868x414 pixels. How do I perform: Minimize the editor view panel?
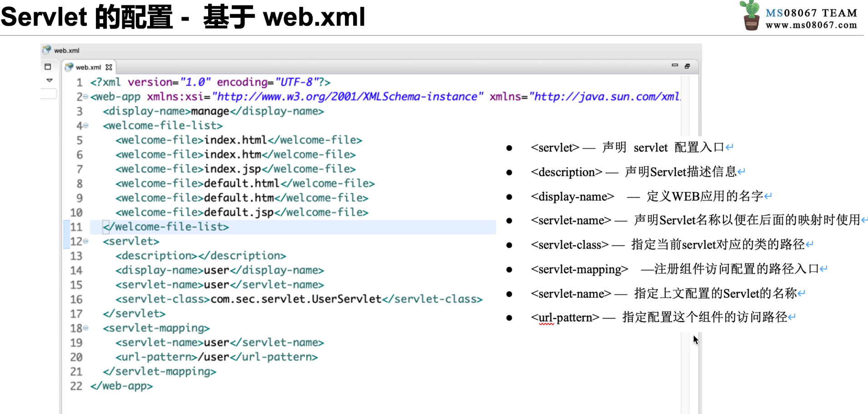point(675,65)
